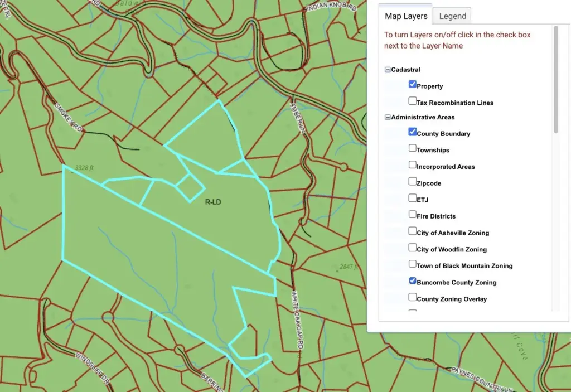Enable Town of Black Mountain Zoning

point(413,264)
